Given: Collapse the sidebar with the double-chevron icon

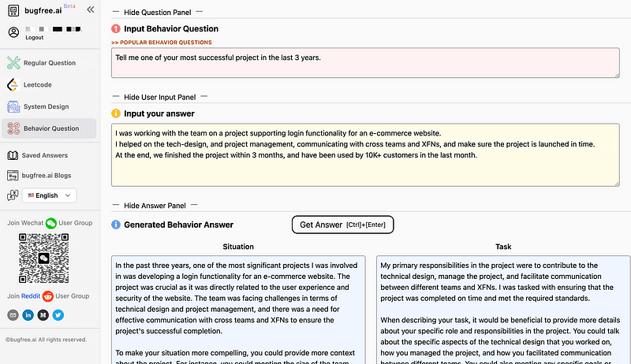Looking at the screenshot, I should coord(91,9).
